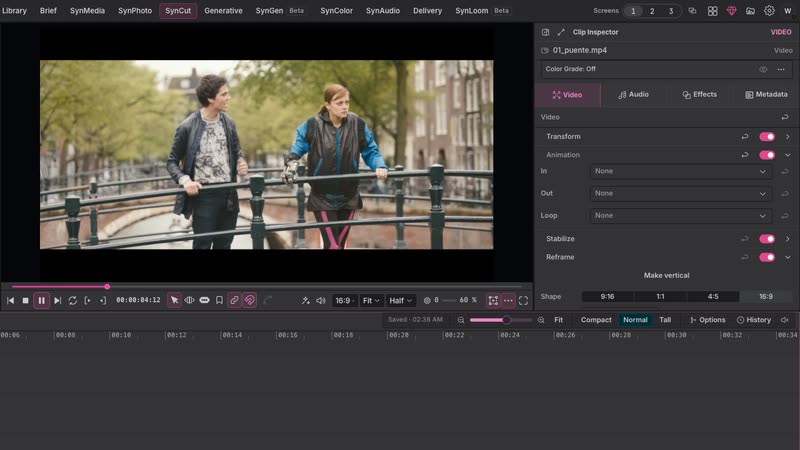
Task: Enter fullscreen viewer mode
Action: click(523, 301)
